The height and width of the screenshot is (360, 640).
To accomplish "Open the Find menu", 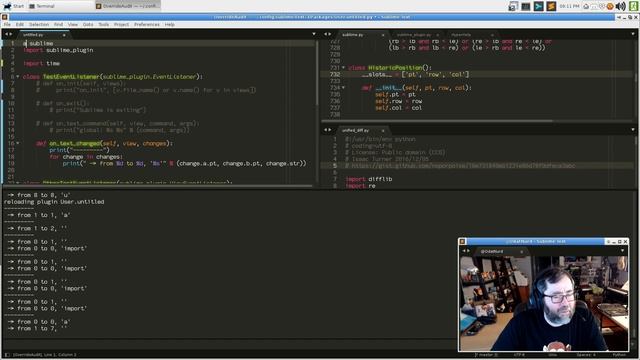I will tap(58, 24).
